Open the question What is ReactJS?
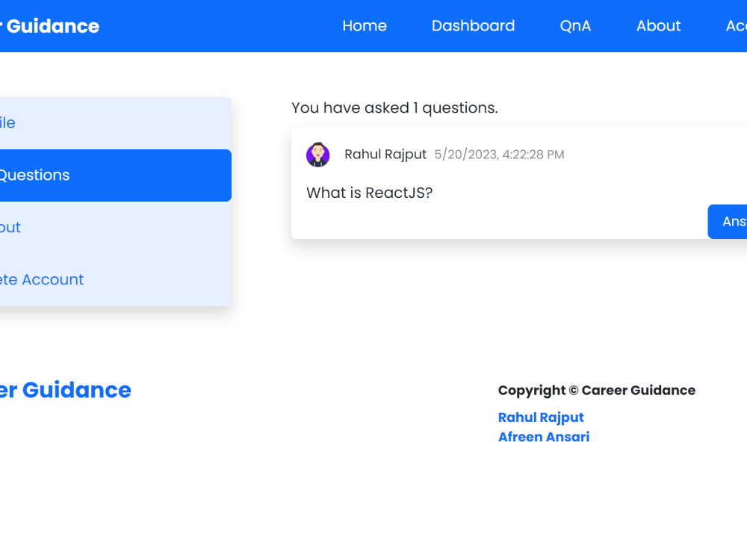Viewport: 747px width, 560px height. [369, 193]
